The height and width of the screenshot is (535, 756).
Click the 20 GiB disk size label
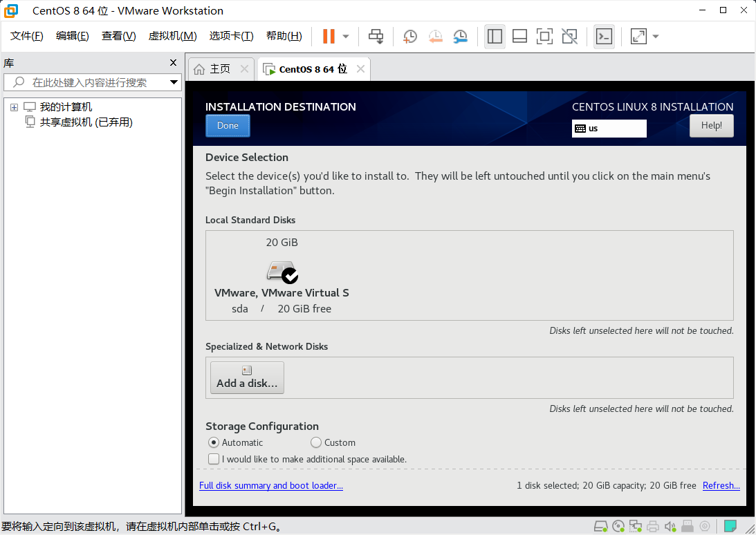click(x=282, y=243)
